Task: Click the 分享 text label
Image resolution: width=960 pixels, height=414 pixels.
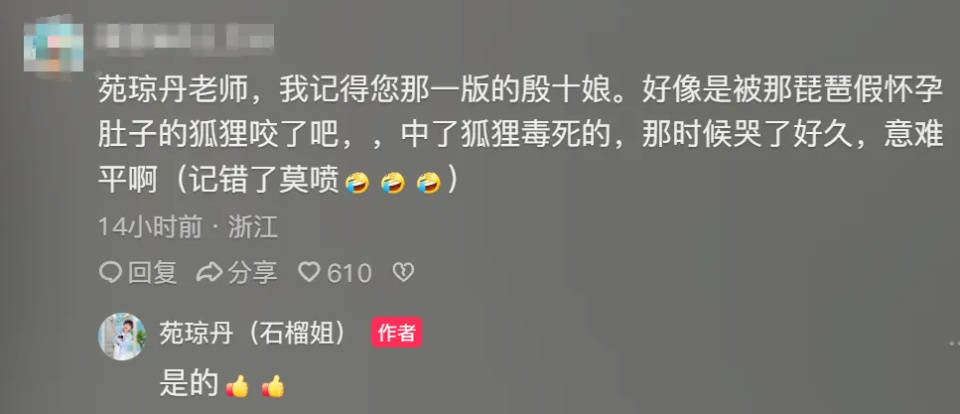Action: pyautogui.click(x=253, y=273)
